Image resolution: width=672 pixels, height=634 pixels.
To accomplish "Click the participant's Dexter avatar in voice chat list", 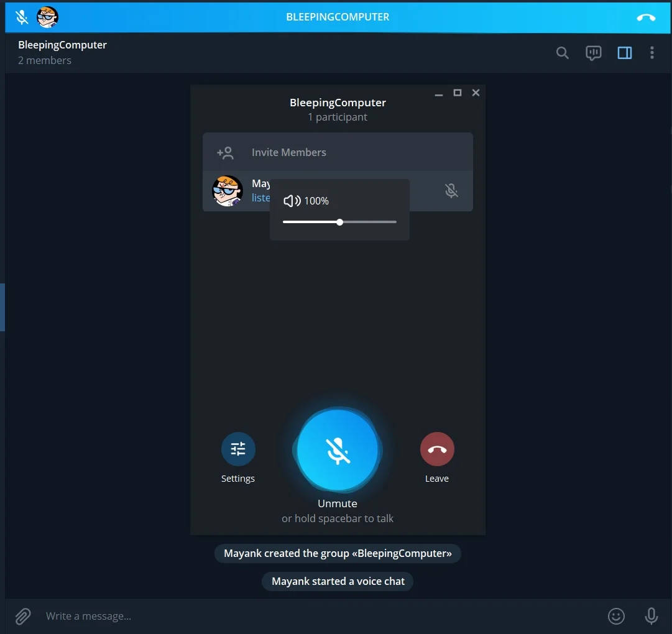I will click(228, 191).
